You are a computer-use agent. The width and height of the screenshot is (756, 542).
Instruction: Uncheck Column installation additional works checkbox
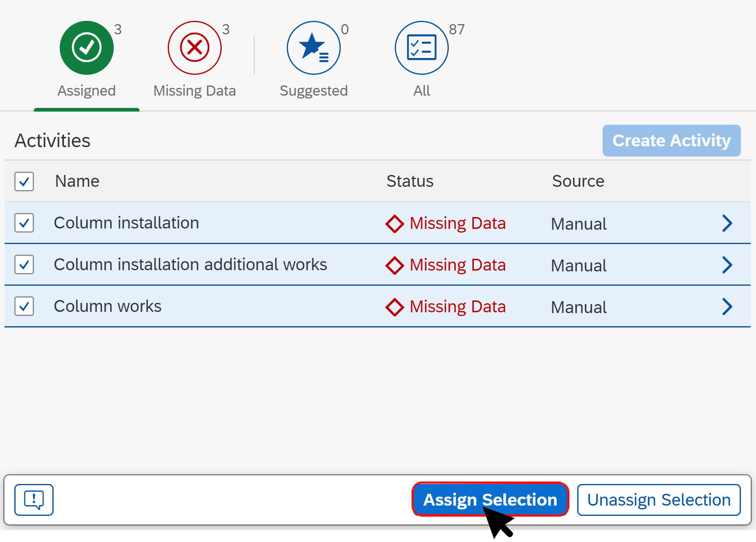[x=24, y=264]
